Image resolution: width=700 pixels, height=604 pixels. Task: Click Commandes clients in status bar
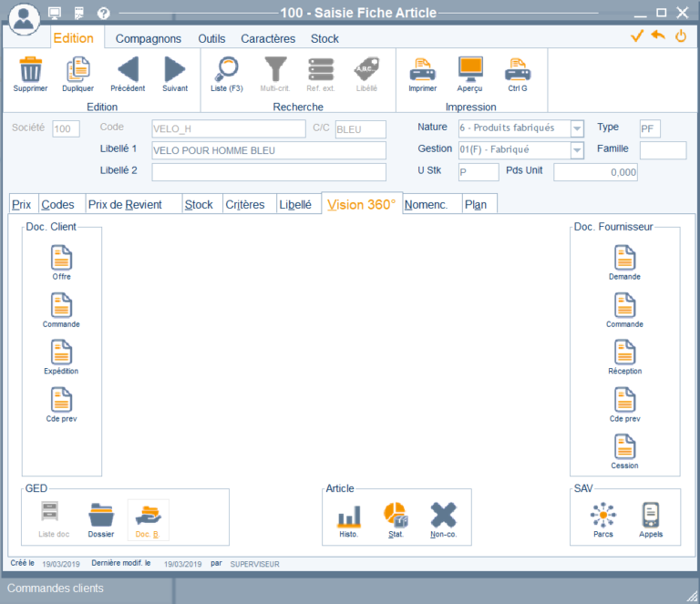click(x=56, y=588)
